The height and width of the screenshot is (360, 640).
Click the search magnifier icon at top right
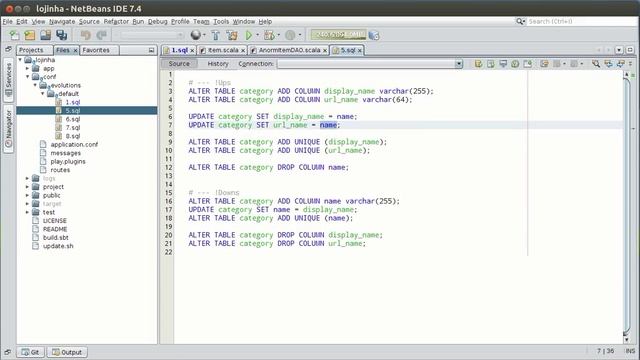pyautogui.click(x=520, y=21)
